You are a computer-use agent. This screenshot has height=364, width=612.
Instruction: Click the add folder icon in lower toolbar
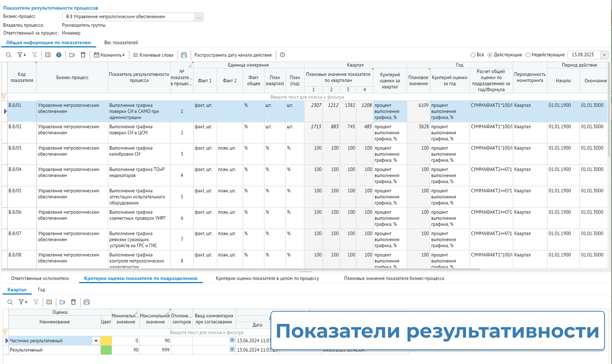[x=62, y=302]
